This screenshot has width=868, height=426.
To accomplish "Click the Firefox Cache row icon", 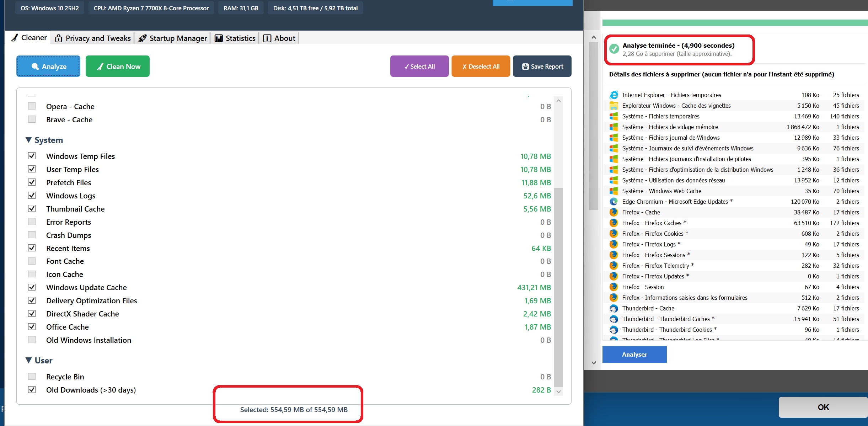I will pyautogui.click(x=614, y=212).
